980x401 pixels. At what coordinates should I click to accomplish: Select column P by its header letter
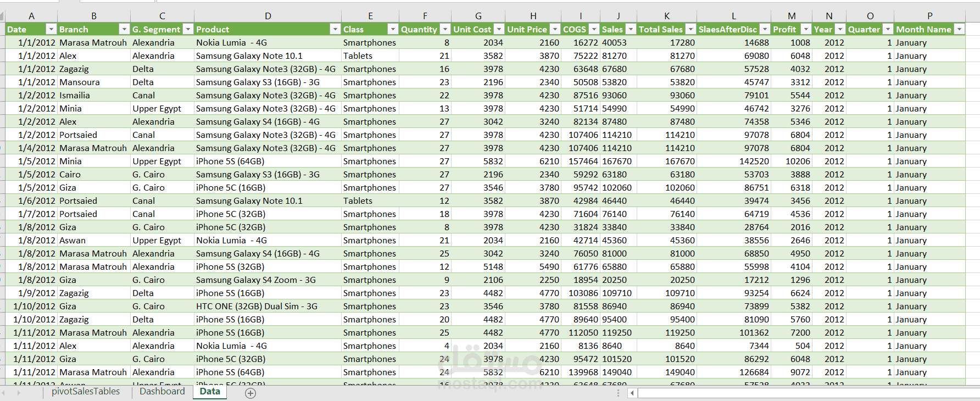click(930, 16)
